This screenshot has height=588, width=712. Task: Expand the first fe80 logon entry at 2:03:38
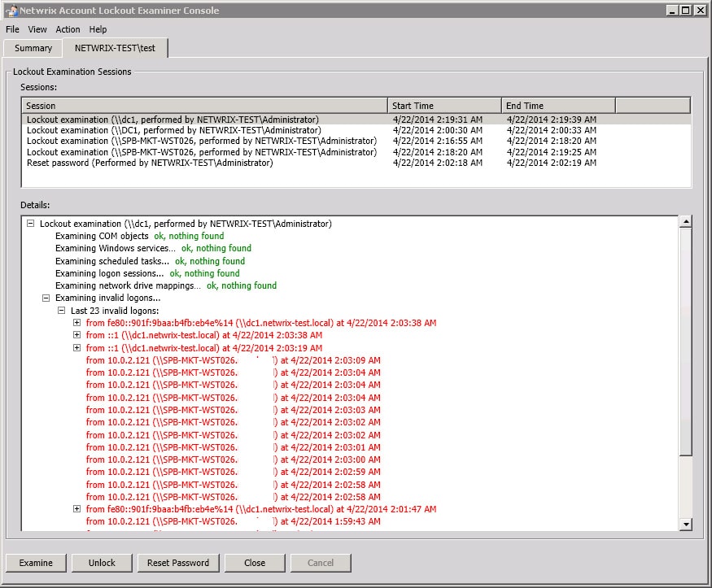77,323
